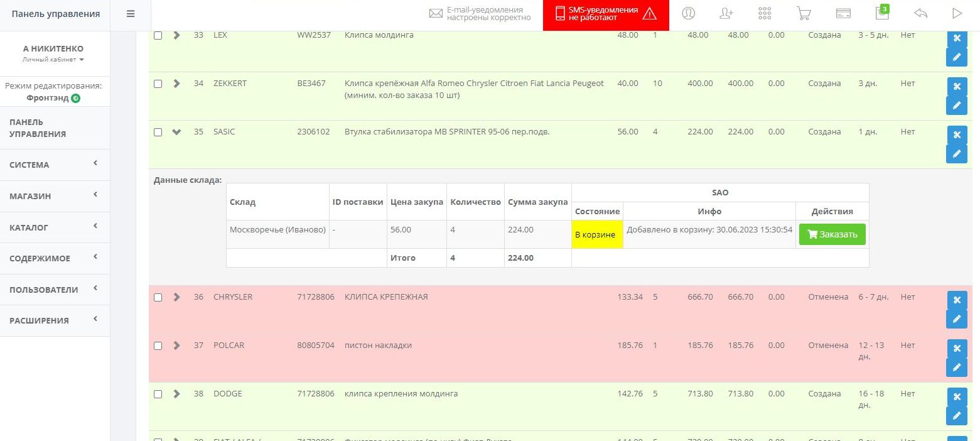This screenshot has height=441, width=980.
Task: Click the scissors icon for SASIC row
Action: coord(956,135)
